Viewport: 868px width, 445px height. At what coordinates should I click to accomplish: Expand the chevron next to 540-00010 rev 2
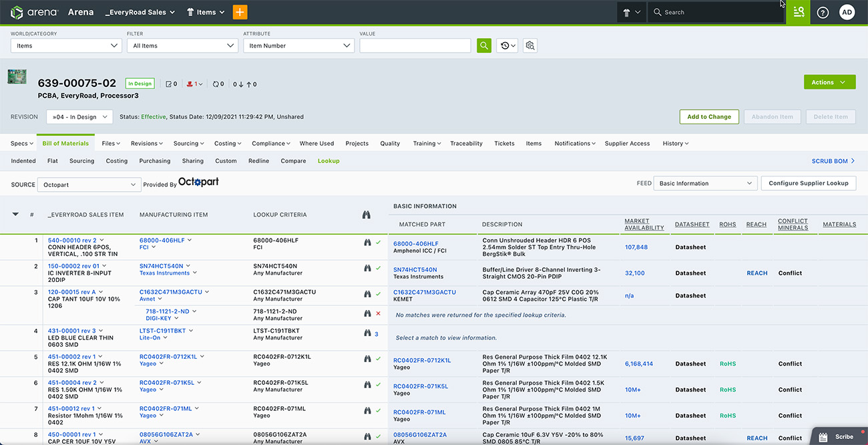coord(101,241)
